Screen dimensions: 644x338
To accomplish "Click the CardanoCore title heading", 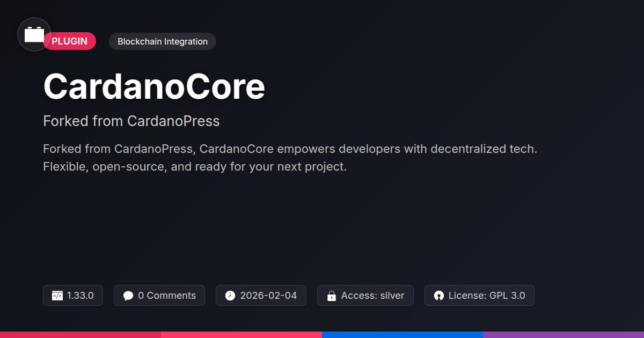I will point(154,87).
